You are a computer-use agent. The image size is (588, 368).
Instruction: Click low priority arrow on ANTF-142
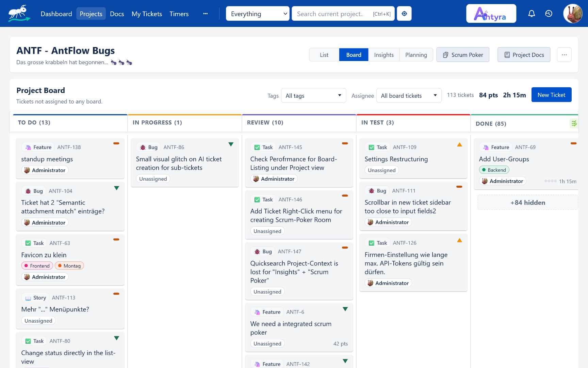(x=345, y=361)
